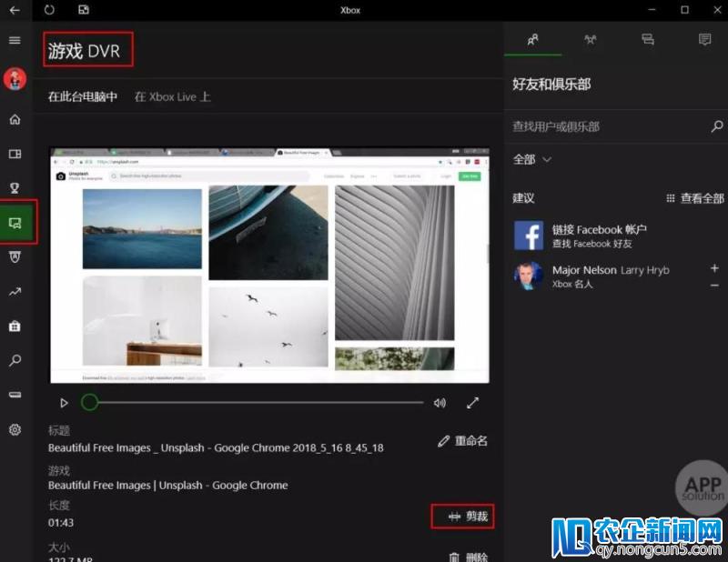Open the Store bag icon in the sidebar
Viewport: 728px width, 562px height.
[x=15, y=326]
